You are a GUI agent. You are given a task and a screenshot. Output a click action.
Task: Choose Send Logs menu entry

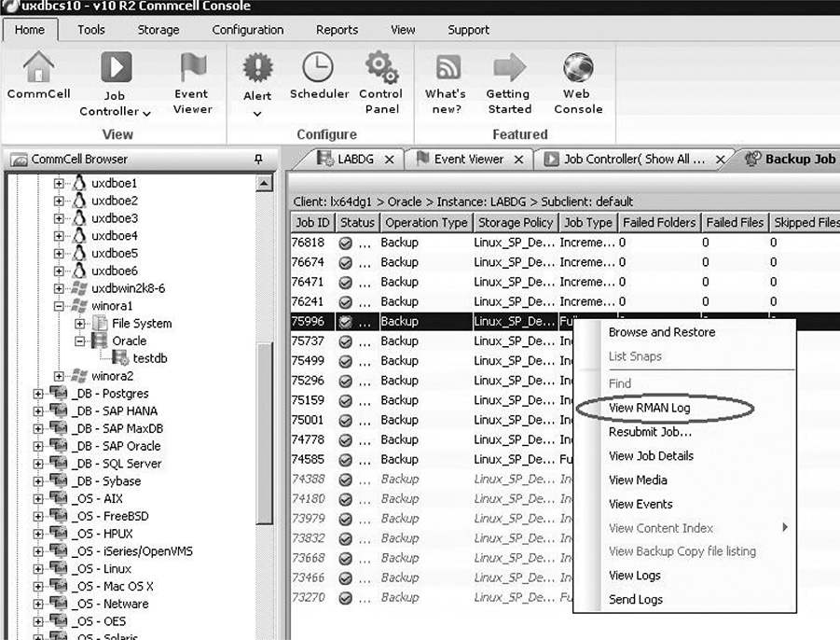point(636,600)
